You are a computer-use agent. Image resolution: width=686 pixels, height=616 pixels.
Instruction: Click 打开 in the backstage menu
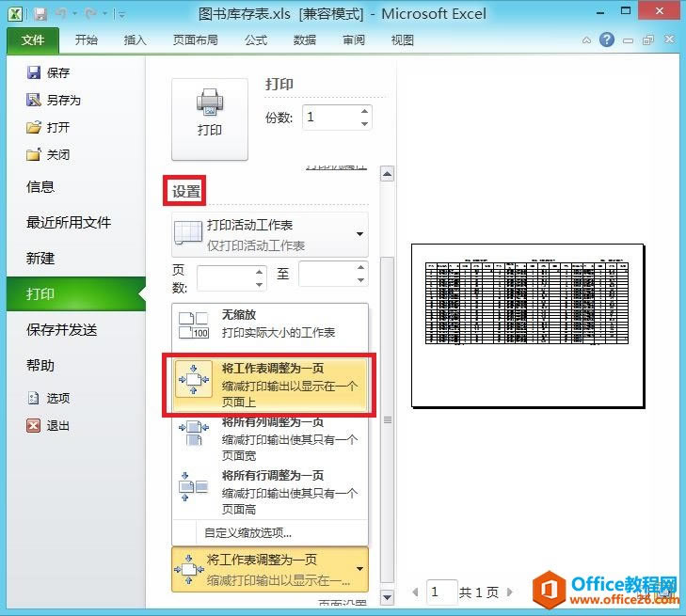coord(48,127)
